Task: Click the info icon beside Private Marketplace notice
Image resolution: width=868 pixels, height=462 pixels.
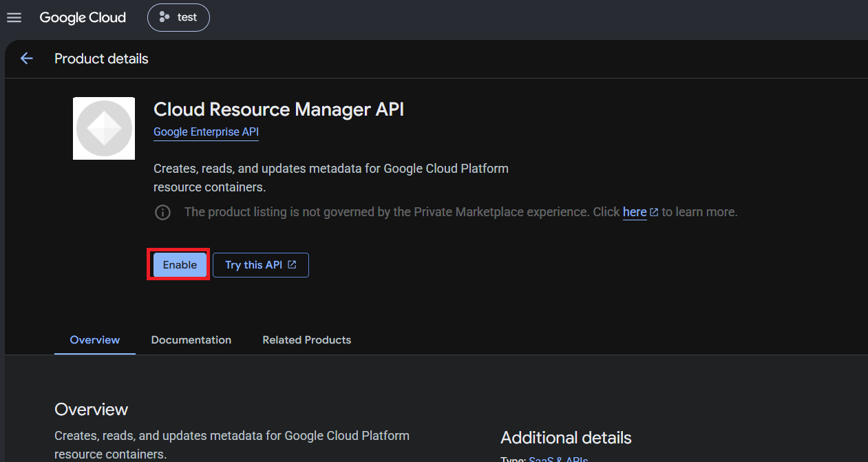Action: pos(162,212)
